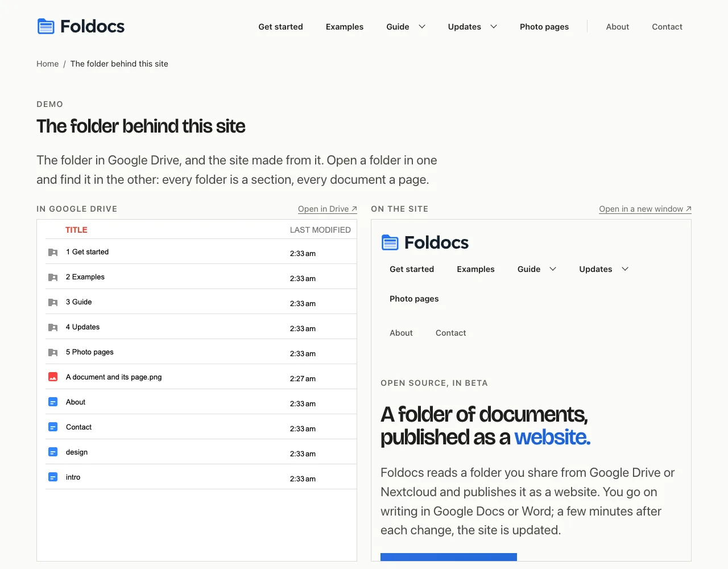The height and width of the screenshot is (569, 728).
Task: Click 'The folder behind this site' breadcrumb
Action: pyautogui.click(x=119, y=64)
